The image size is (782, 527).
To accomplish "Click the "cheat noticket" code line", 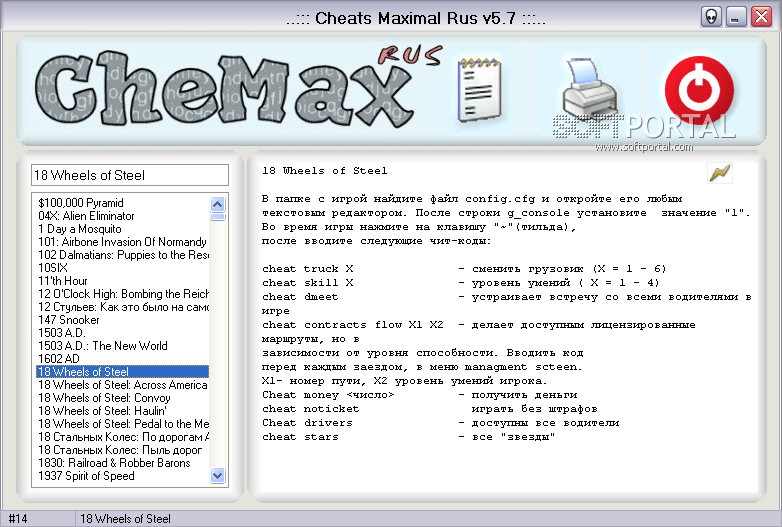I will [429, 408].
